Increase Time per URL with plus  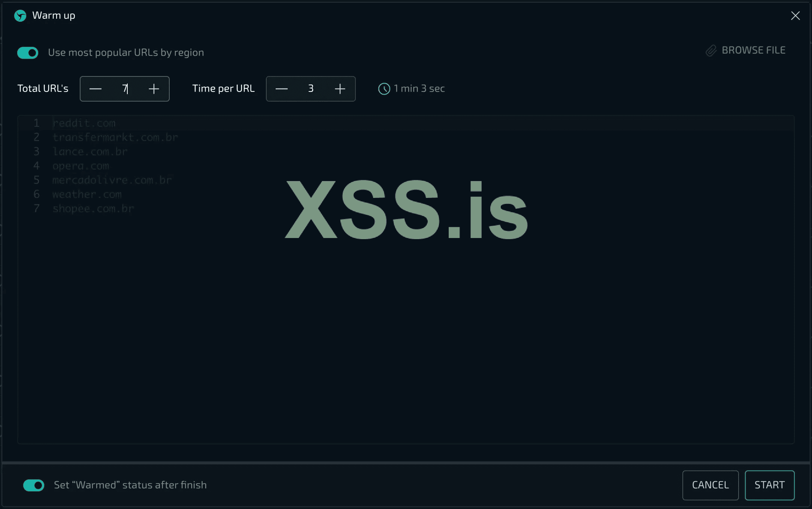tap(340, 89)
